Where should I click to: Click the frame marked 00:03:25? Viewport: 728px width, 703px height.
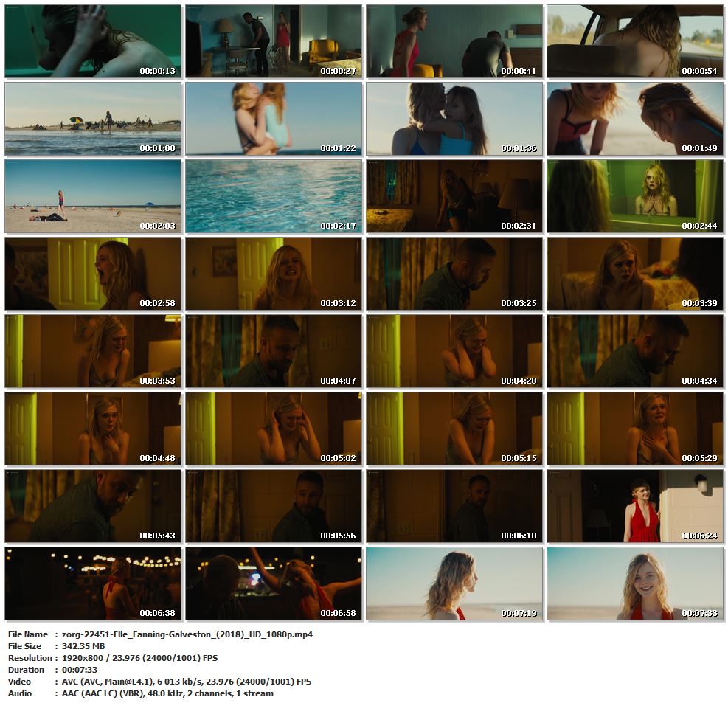coord(454,274)
